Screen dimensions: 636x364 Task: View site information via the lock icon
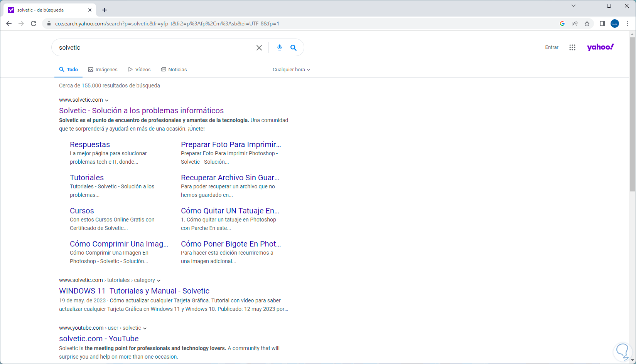point(49,23)
